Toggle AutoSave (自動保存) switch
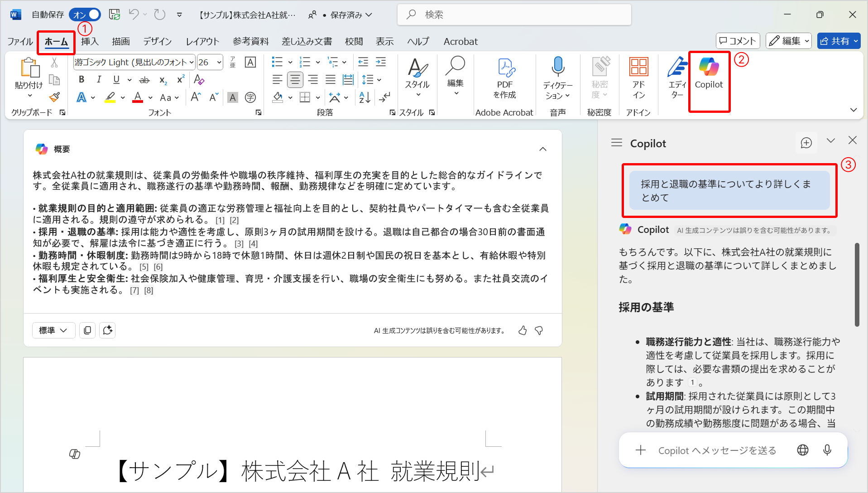The image size is (868, 493). (85, 14)
